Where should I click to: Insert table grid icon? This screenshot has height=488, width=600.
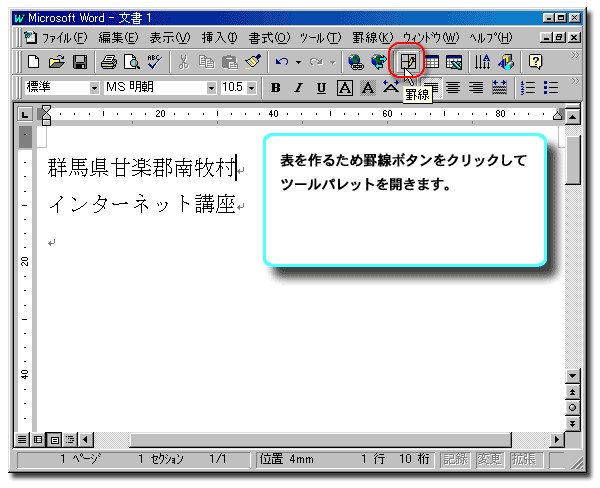tap(431, 62)
